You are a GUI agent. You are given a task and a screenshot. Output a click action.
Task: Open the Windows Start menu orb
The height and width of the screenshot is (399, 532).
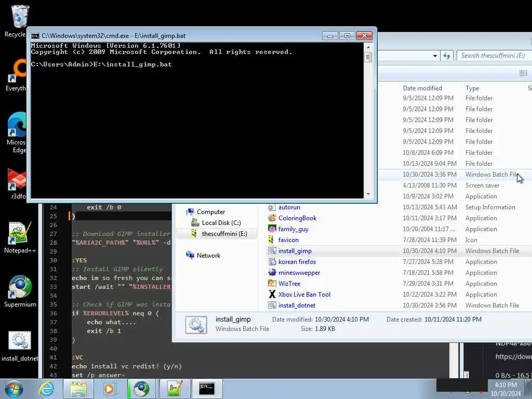pyautogui.click(x=14, y=389)
